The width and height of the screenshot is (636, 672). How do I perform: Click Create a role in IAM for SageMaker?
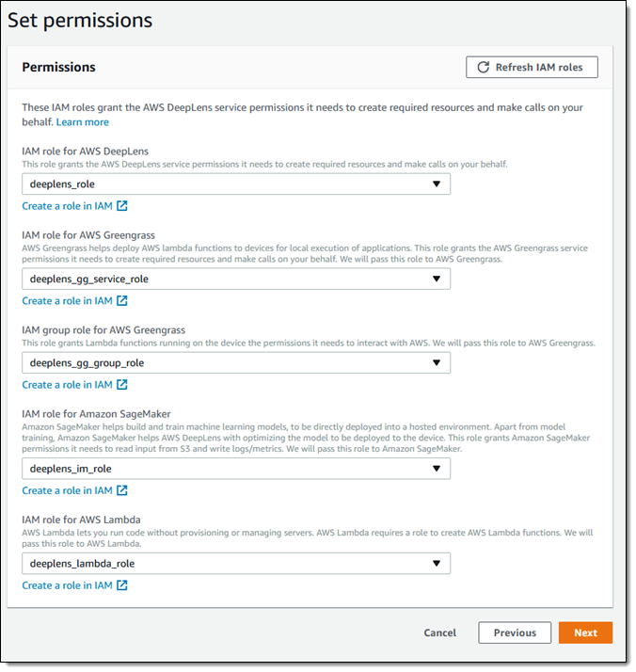[68, 490]
